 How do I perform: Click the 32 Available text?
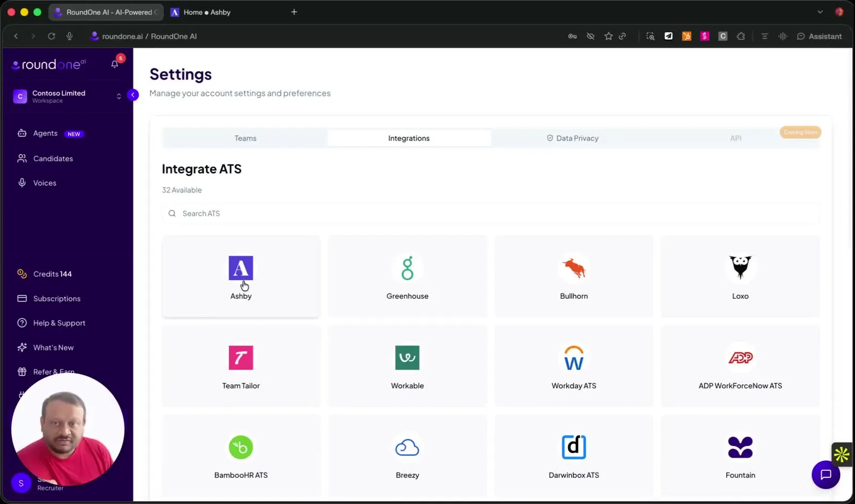pyautogui.click(x=182, y=190)
